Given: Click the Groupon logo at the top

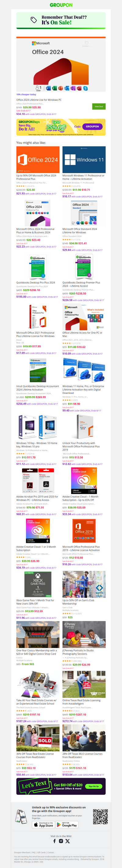Looking at the screenshot, I should 61,5.
